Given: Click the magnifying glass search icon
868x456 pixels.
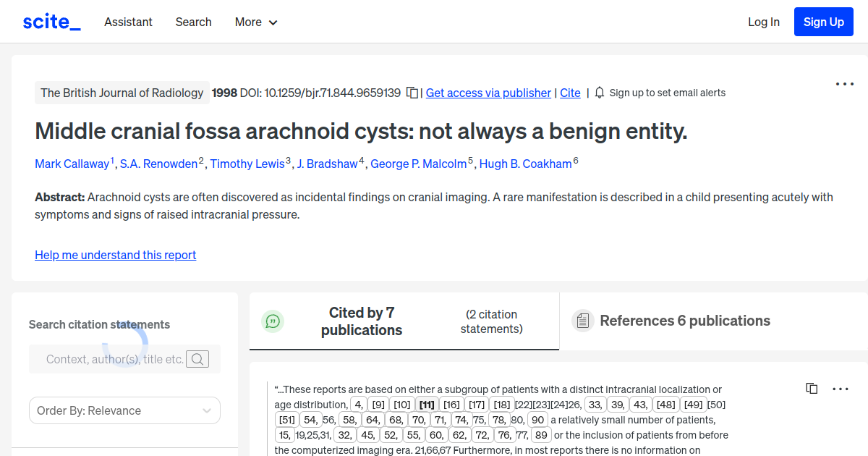Looking at the screenshot, I should [197, 358].
